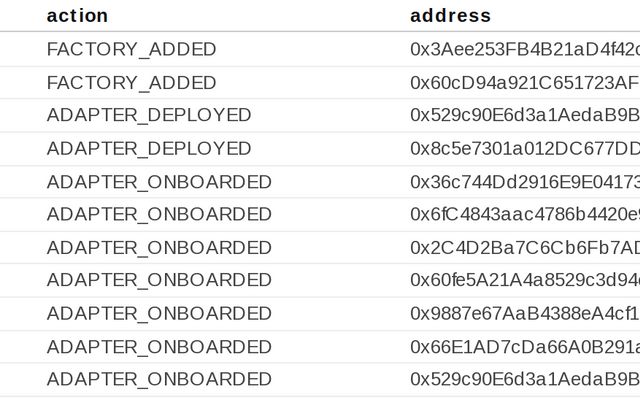Click address 0x60fe5A21A4a8529c3d94
Viewport: 640px width, 400px height.
point(525,280)
